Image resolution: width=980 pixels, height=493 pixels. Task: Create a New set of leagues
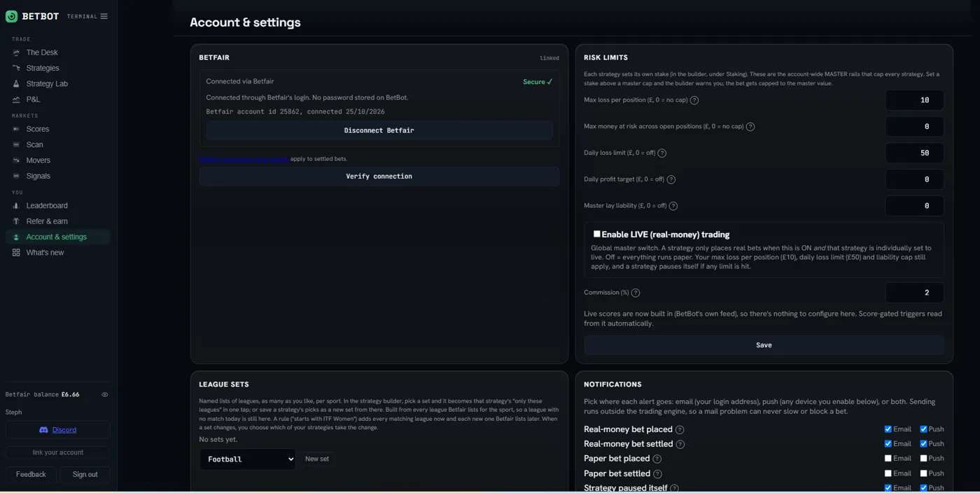[317, 459]
